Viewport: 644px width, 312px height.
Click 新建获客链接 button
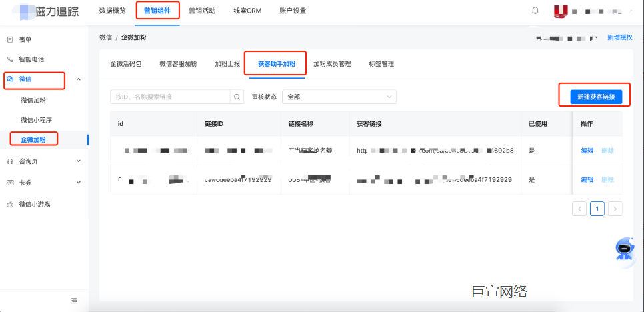click(596, 97)
